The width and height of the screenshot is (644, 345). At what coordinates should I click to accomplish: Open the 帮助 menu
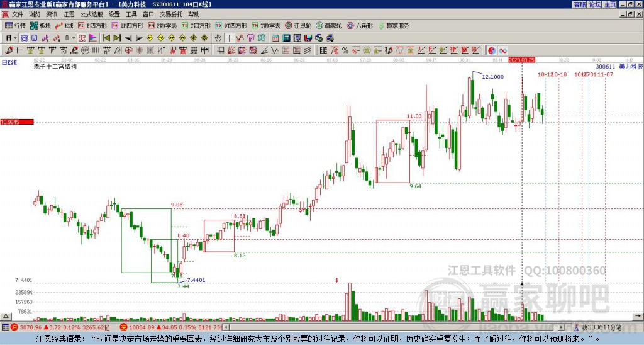[194, 14]
